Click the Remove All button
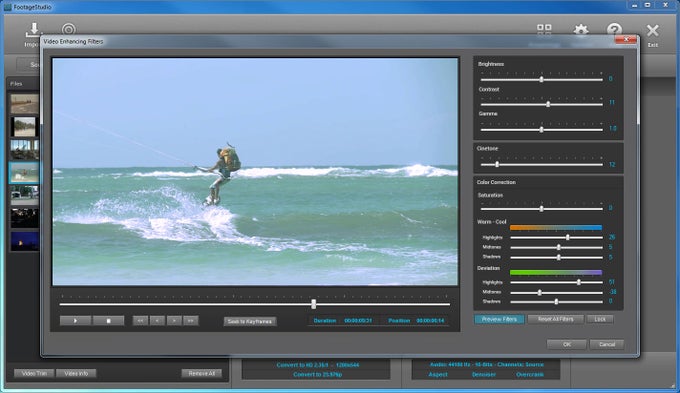The image size is (680, 393). pyautogui.click(x=202, y=373)
